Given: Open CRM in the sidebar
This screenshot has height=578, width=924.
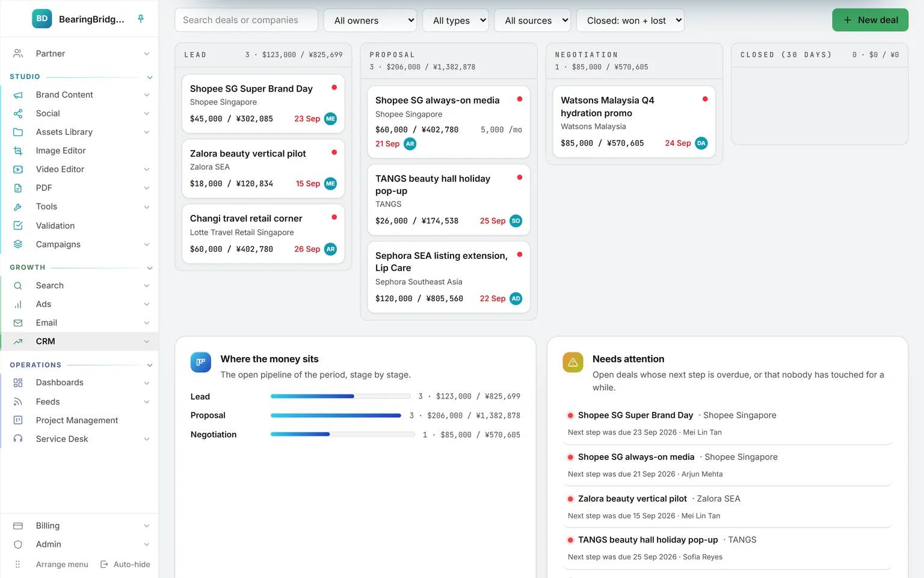Looking at the screenshot, I should pyautogui.click(x=79, y=341).
